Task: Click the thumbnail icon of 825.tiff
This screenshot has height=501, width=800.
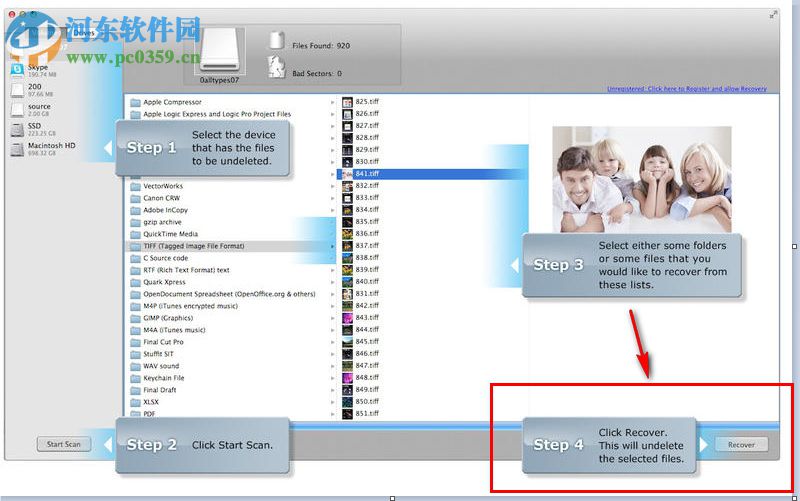Action: pyautogui.click(x=347, y=102)
